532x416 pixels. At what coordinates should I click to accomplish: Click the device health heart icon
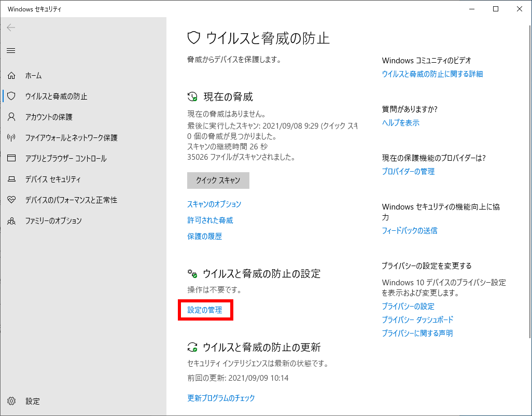pos(11,200)
